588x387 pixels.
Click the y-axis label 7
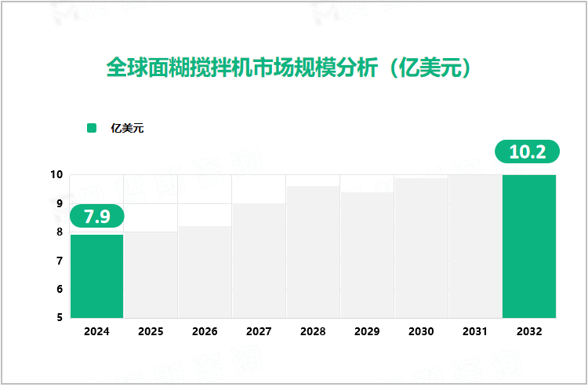(60, 261)
